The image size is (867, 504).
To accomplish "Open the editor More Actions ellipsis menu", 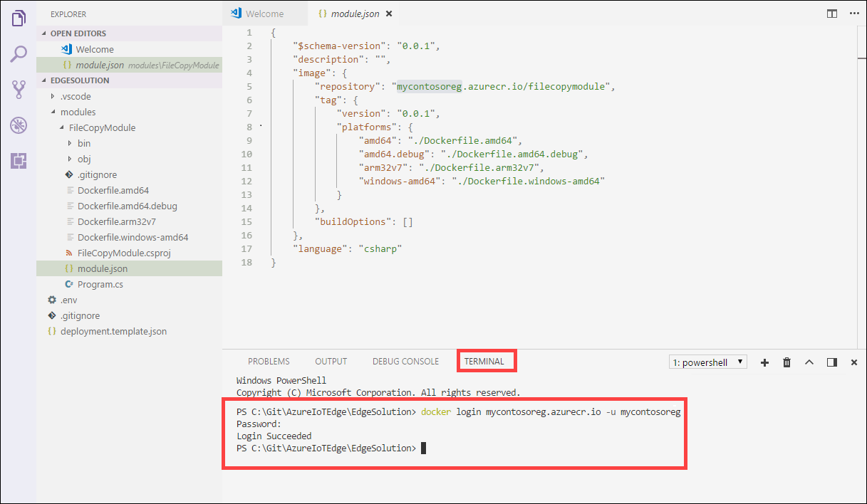I will [x=854, y=13].
